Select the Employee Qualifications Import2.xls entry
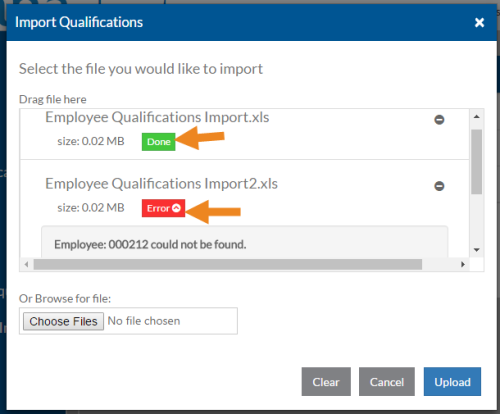This screenshot has width=500, height=414. click(x=161, y=184)
